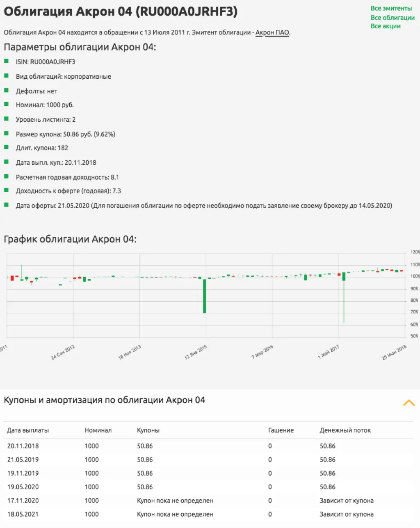The width and height of the screenshot is (420, 528).
Task: Click the tall green candle at 12 Янв 2015
Action: click(205, 296)
